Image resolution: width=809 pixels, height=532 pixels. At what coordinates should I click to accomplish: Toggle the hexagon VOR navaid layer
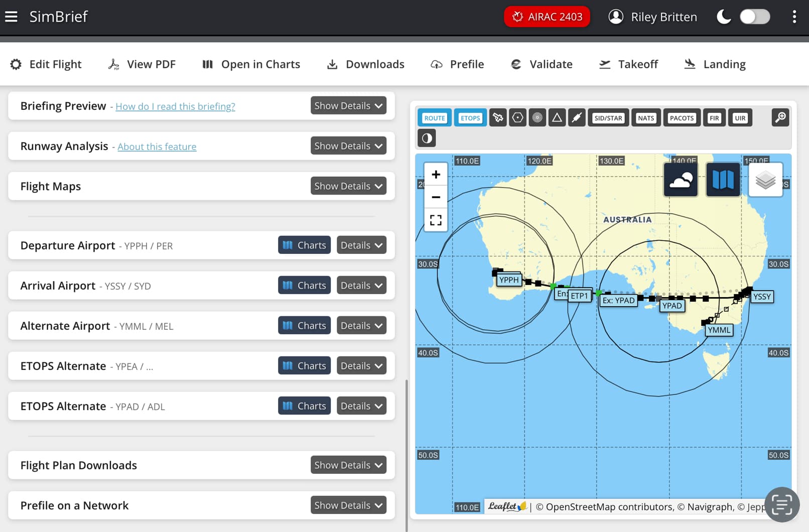[517, 118]
